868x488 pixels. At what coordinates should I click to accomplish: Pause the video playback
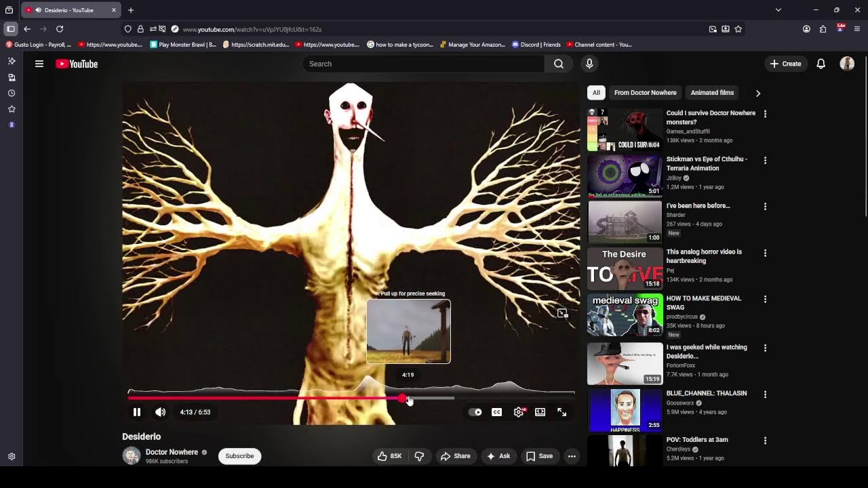click(x=137, y=412)
